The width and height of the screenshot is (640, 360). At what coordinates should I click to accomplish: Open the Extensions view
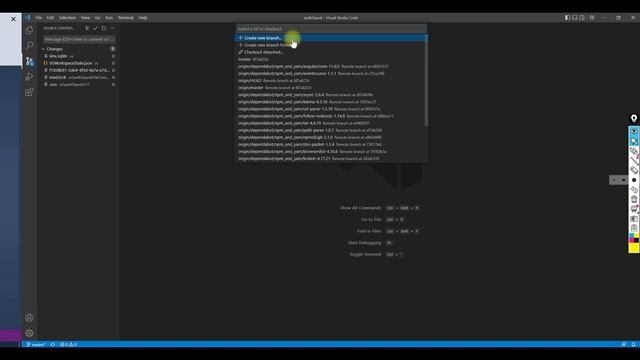(29, 92)
